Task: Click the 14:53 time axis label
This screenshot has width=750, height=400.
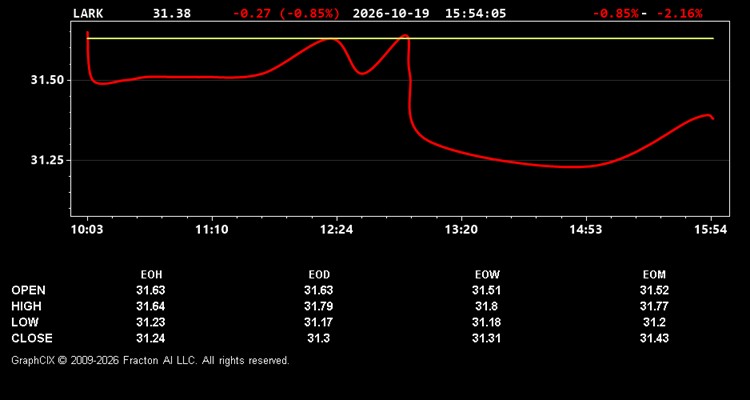Action: (x=586, y=230)
